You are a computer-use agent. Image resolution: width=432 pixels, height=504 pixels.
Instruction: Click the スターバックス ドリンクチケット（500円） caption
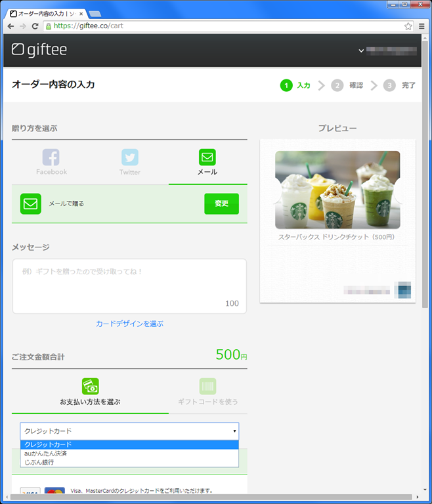[336, 237]
